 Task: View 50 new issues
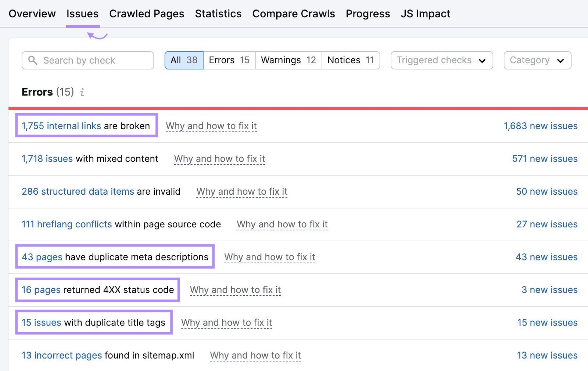click(x=547, y=191)
